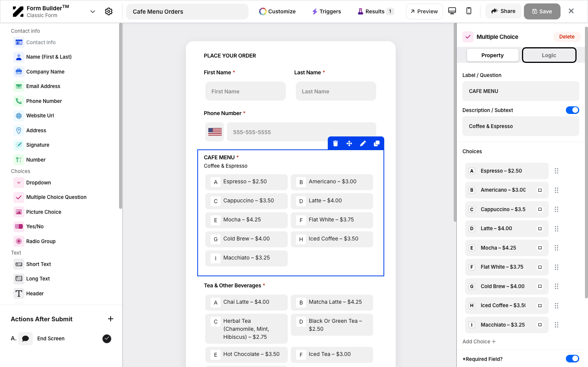Add Address field
Image resolution: width=588 pixels, height=367 pixels.
[x=30, y=130]
